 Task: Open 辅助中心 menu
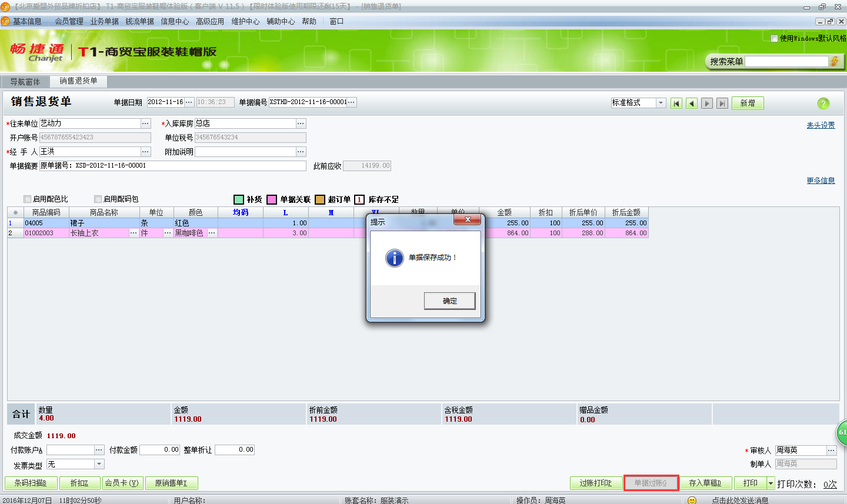click(x=281, y=21)
